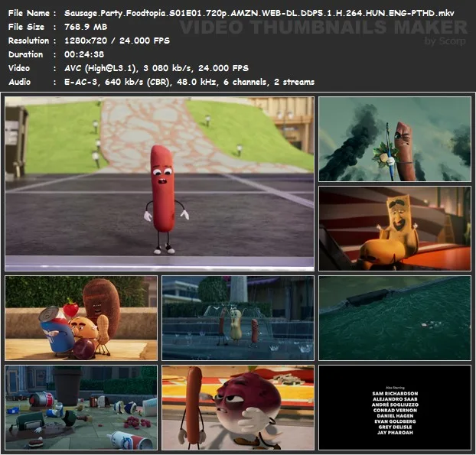476x455 pixels.
Task: Click the rainy fountain scene thumbnail
Action: 238,318
